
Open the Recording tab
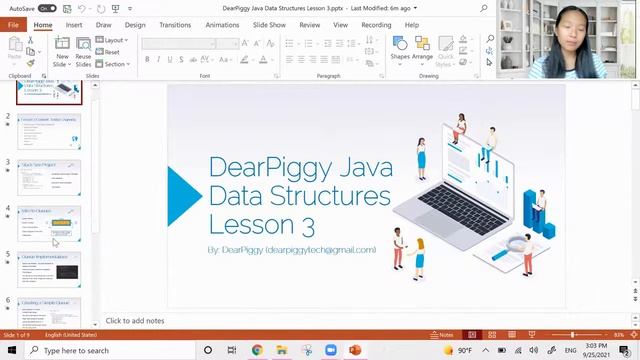pos(376,25)
